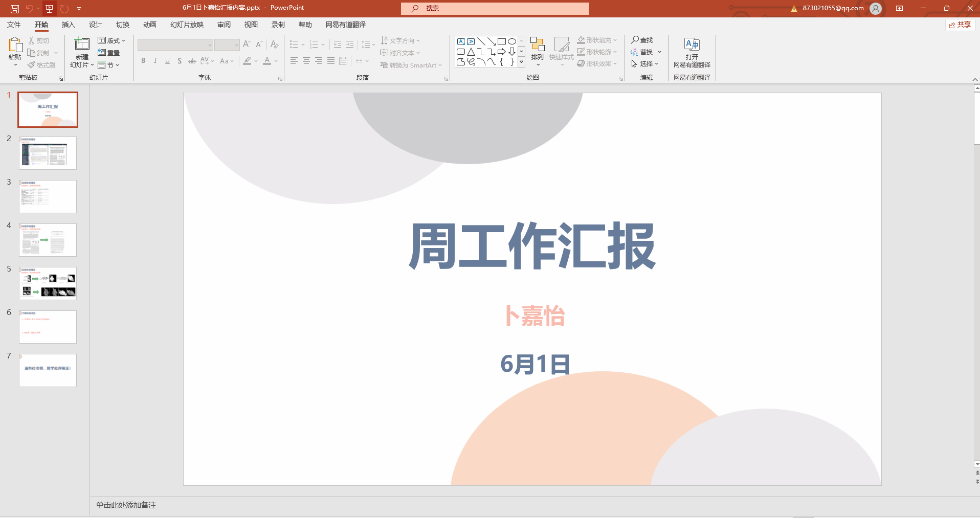Open the File (文件) menu
Viewport: 980px width, 518px height.
coord(14,25)
